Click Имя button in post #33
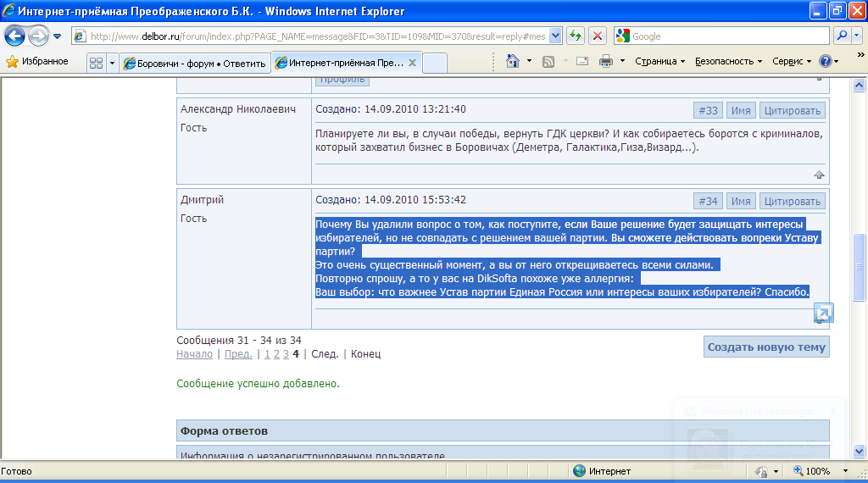This screenshot has height=483, width=868. point(741,111)
